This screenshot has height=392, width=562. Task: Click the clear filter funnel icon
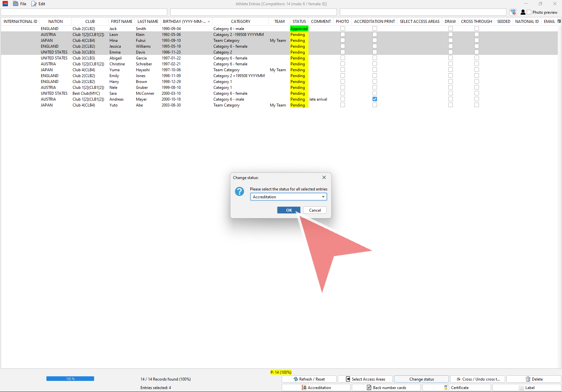coord(513,12)
